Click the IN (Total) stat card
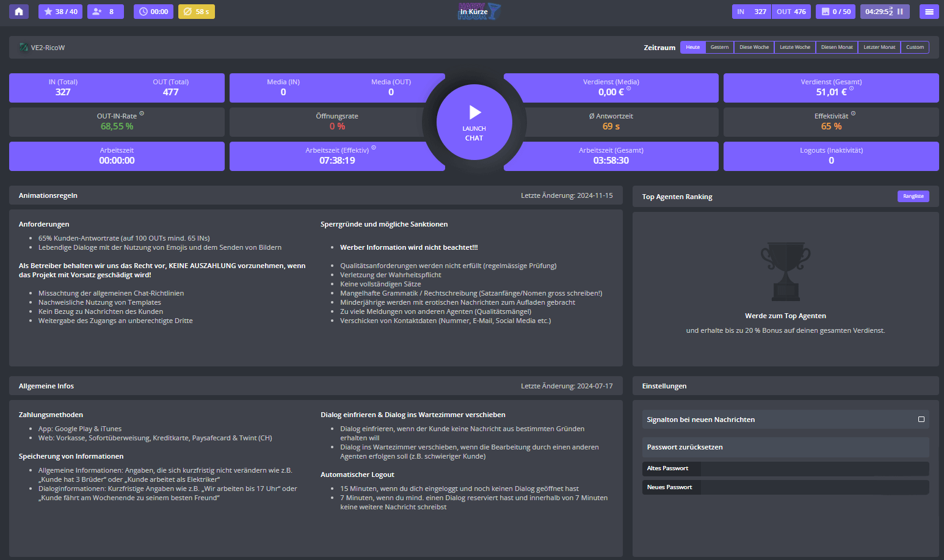Viewport: 944px width, 560px height. tap(63, 87)
